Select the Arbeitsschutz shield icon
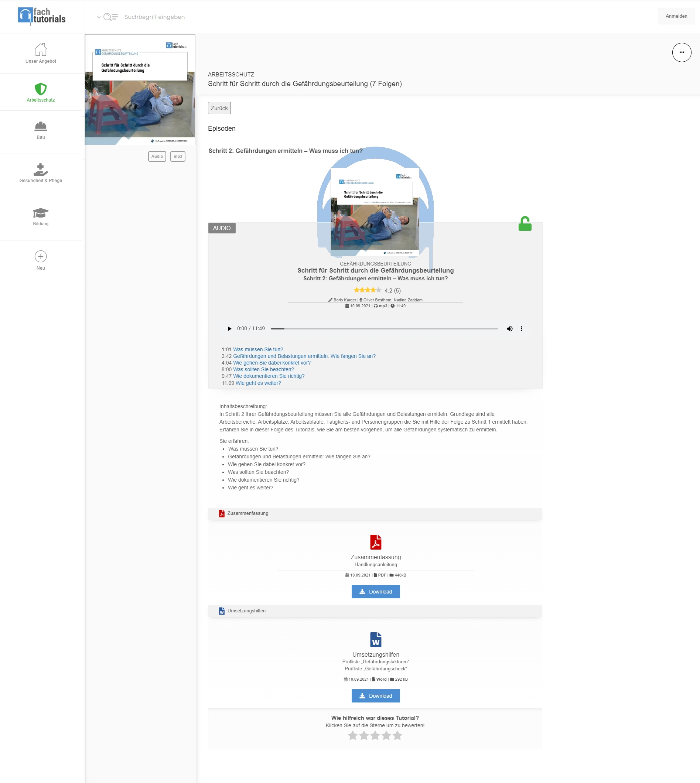This screenshot has width=700, height=783. tap(41, 89)
